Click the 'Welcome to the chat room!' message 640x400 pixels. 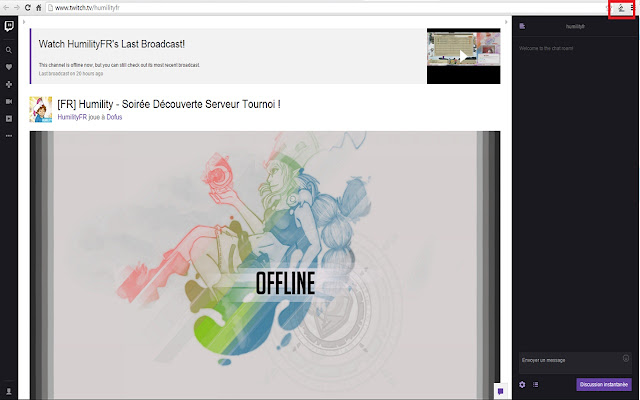click(546, 48)
